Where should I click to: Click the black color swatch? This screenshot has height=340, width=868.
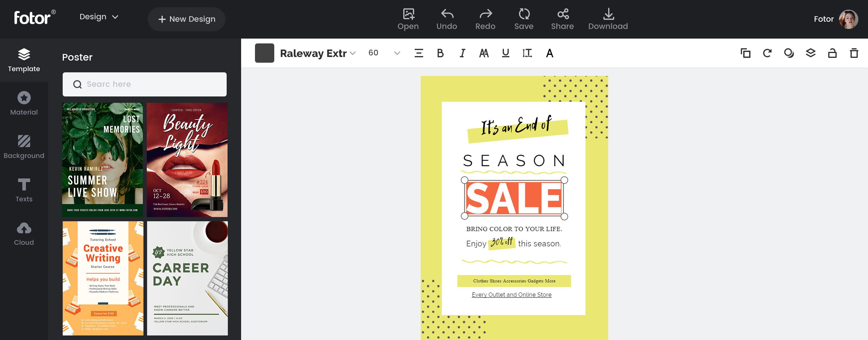click(x=263, y=53)
